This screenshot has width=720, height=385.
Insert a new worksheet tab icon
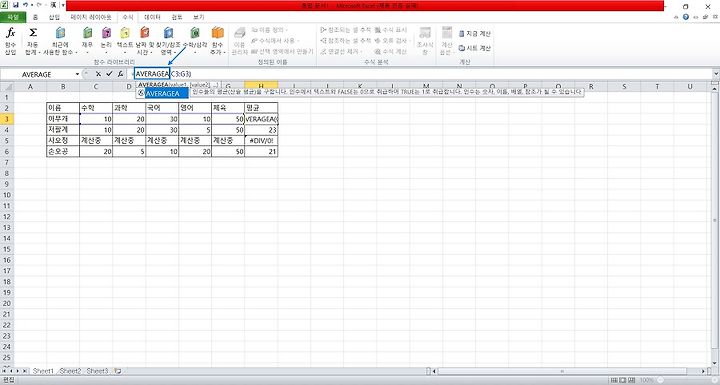(x=118, y=371)
